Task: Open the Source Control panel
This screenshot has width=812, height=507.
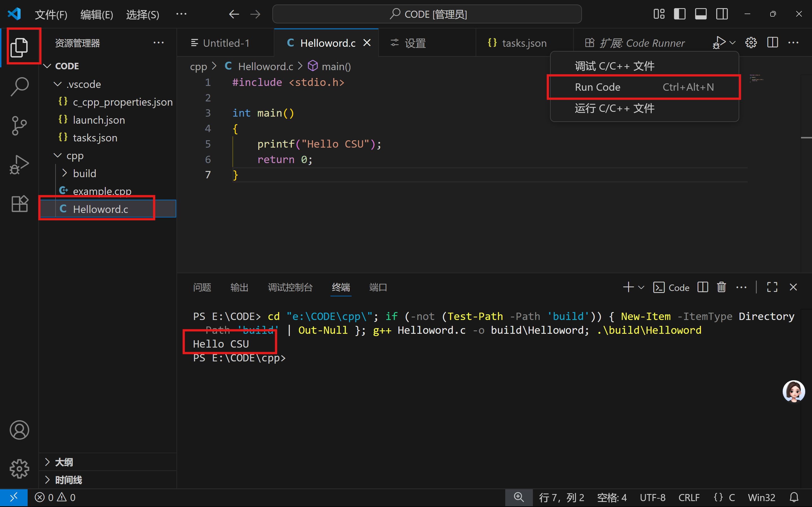Action: coord(19,125)
